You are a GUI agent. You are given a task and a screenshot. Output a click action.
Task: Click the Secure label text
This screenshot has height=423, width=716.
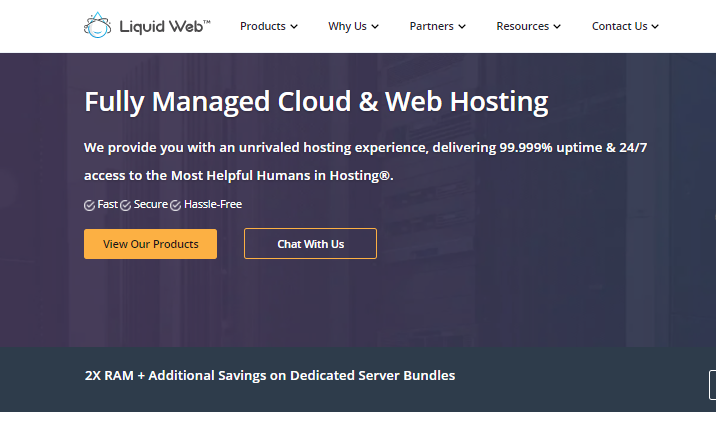click(x=151, y=204)
